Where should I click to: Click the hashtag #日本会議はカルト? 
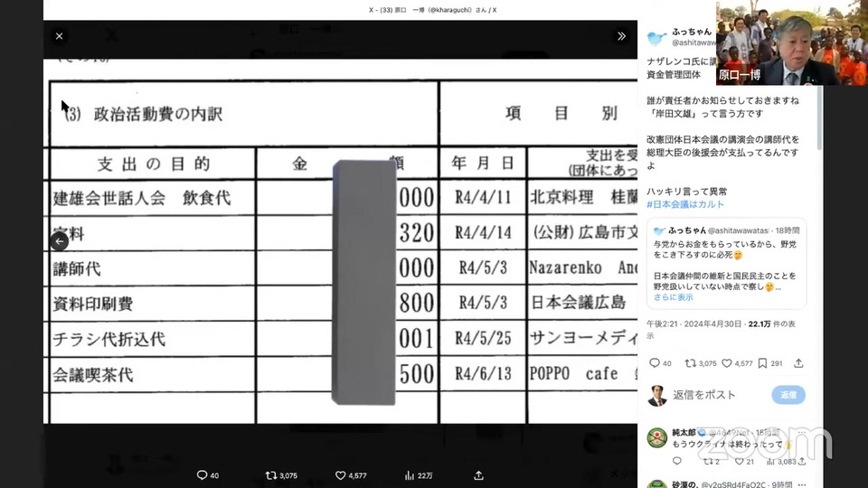tap(685, 204)
